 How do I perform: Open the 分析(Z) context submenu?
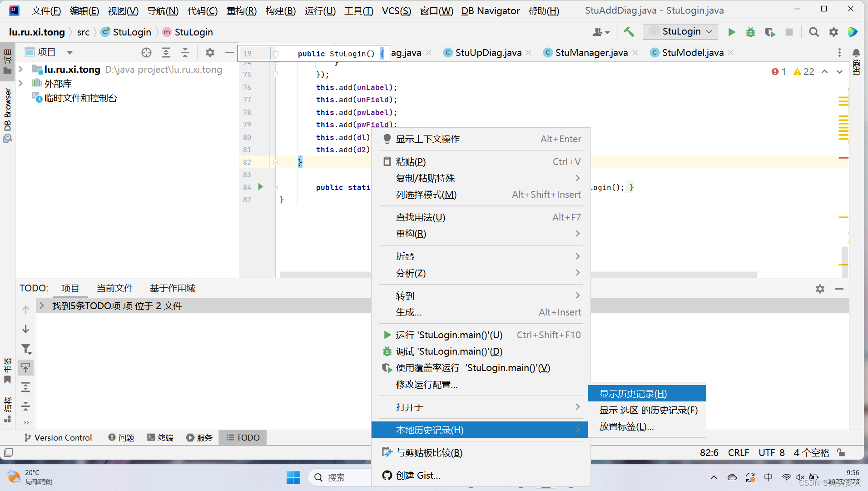click(481, 273)
